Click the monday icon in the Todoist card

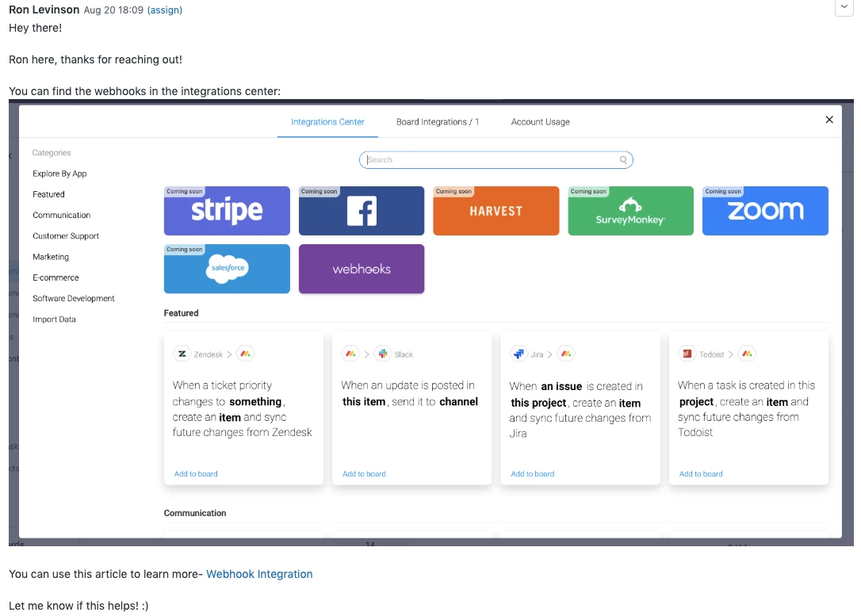pyautogui.click(x=747, y=354)
